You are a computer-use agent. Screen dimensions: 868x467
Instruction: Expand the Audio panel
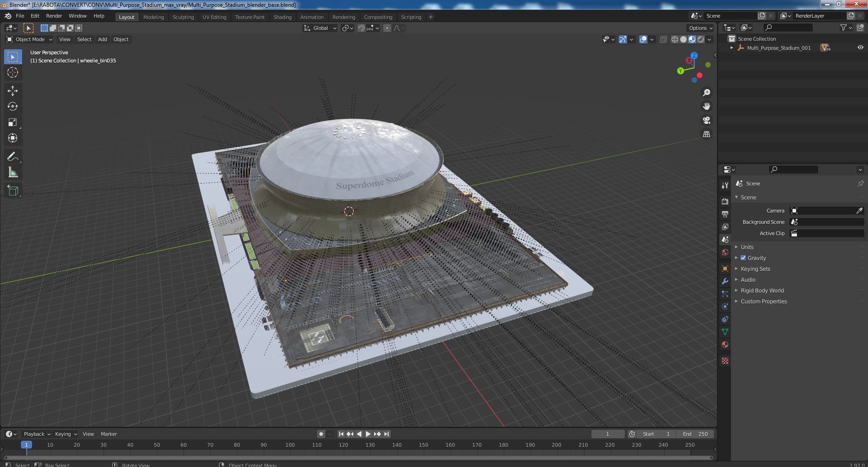click(x=748, y=279)
